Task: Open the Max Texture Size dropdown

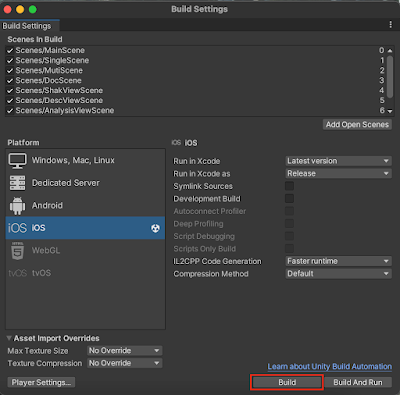Action: click(x=125, y=351)
